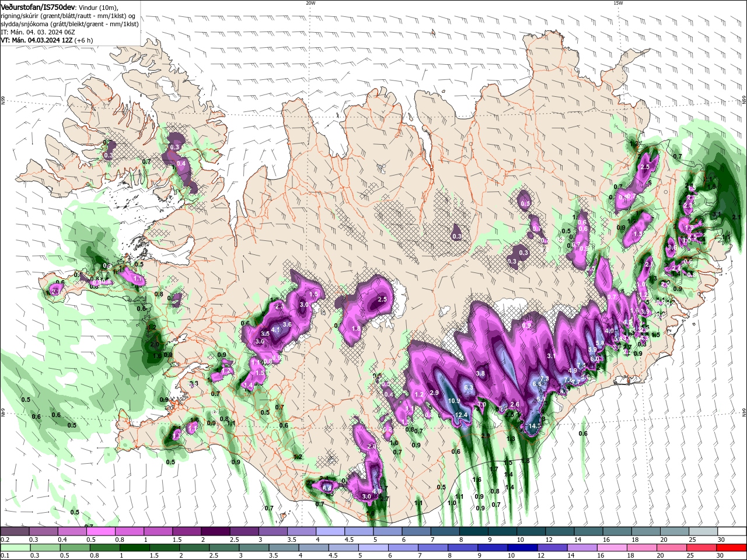Click the 12.4 precipitation value on the map
This screenshot has width=747, height=560.
point(461,415)
